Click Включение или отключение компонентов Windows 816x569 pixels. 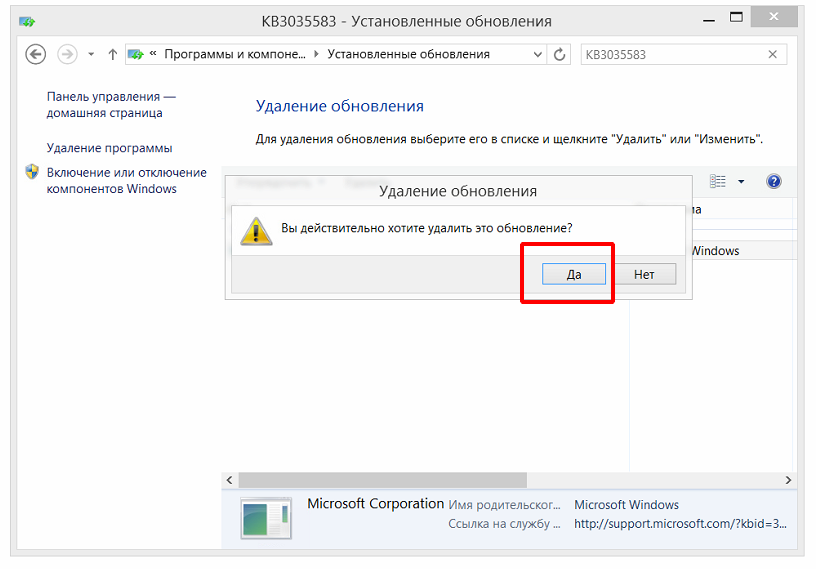pyautogui.click(x=126, y=180)
